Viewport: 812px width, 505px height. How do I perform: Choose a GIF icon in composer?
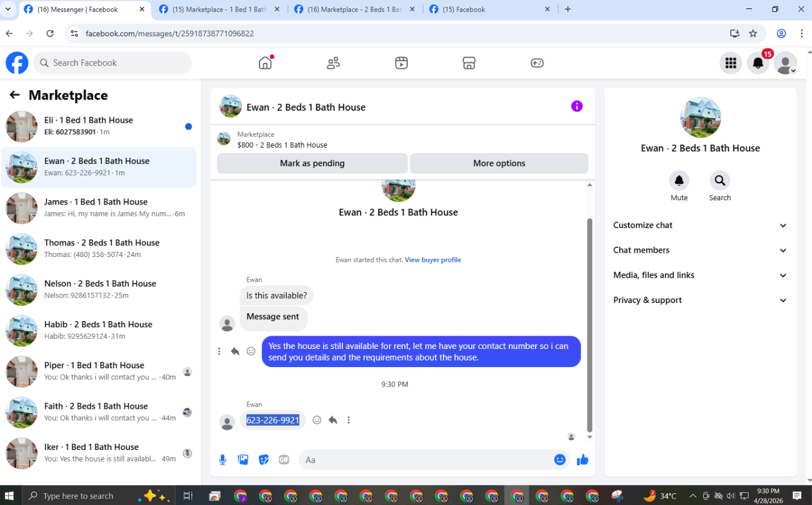pos(284,460)
